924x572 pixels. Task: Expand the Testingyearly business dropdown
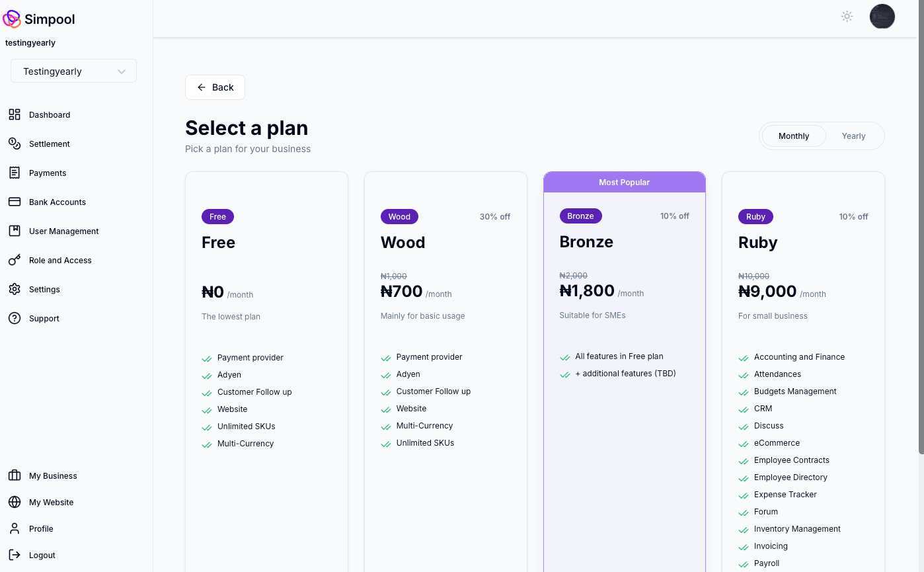coord(73,71)
